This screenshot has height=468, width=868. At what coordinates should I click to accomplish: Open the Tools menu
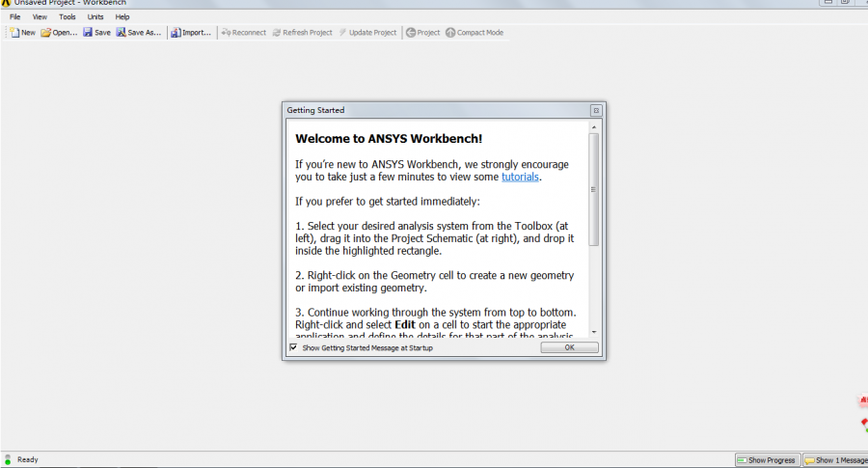tap(67, 17)
